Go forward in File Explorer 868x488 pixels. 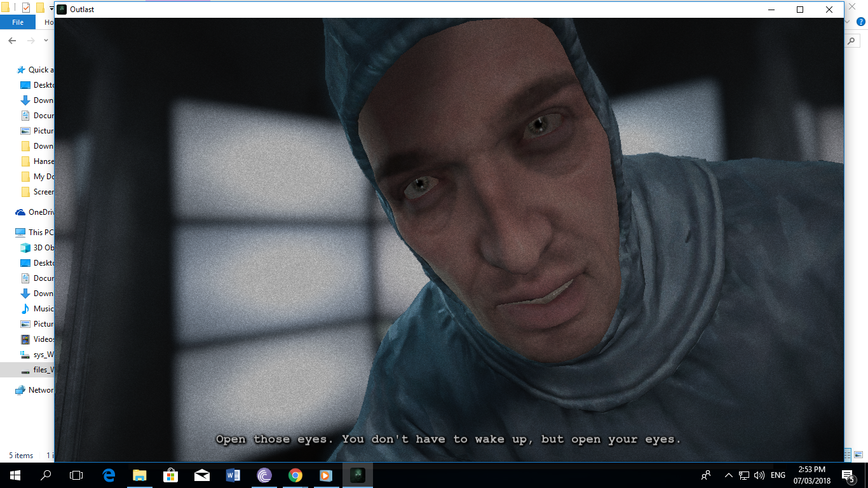point(31,40)
